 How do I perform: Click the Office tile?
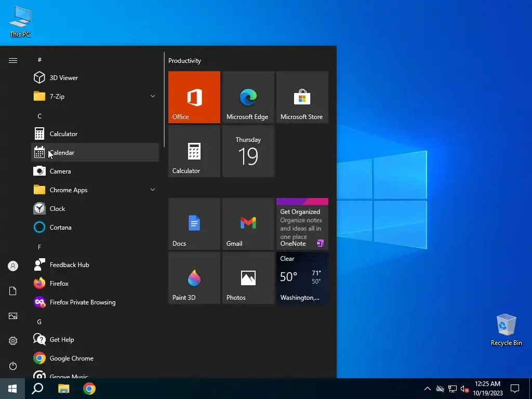pos(194,97)
